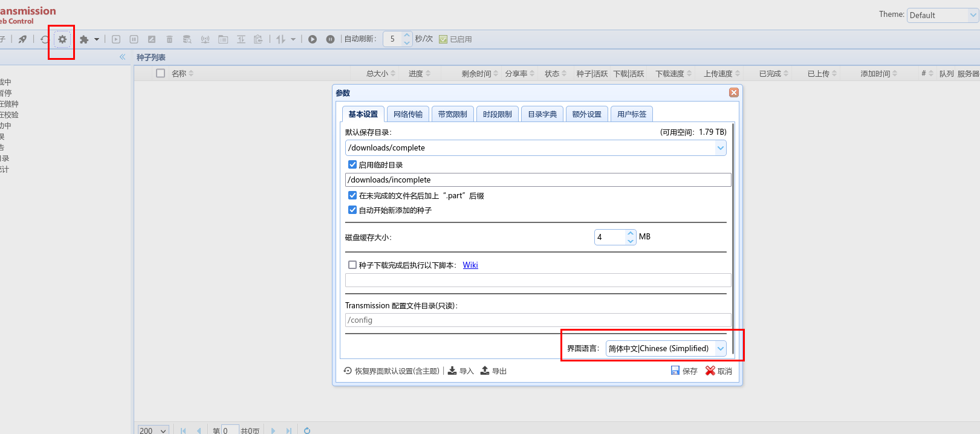This screenshot has height=434, width=980.
Task: Switch to the 网络传输 tab
Action: tap(408, 114)
